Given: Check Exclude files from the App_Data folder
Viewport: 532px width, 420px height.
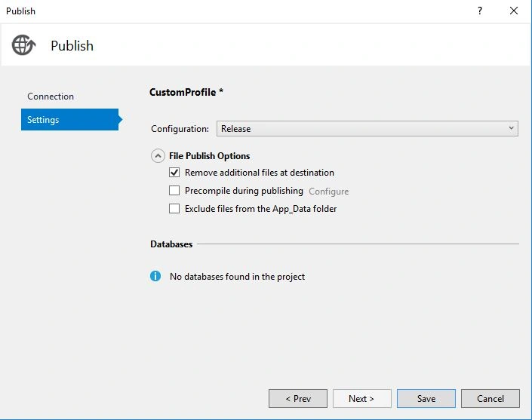Looking at the screenshot, I should pyautogui.click(x=174, y=208).
